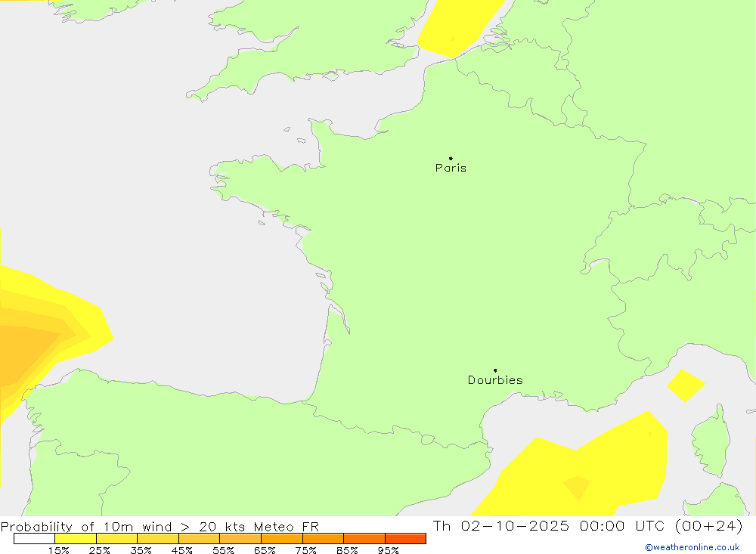Select the white legend swatch below 15%

[34, 539]
